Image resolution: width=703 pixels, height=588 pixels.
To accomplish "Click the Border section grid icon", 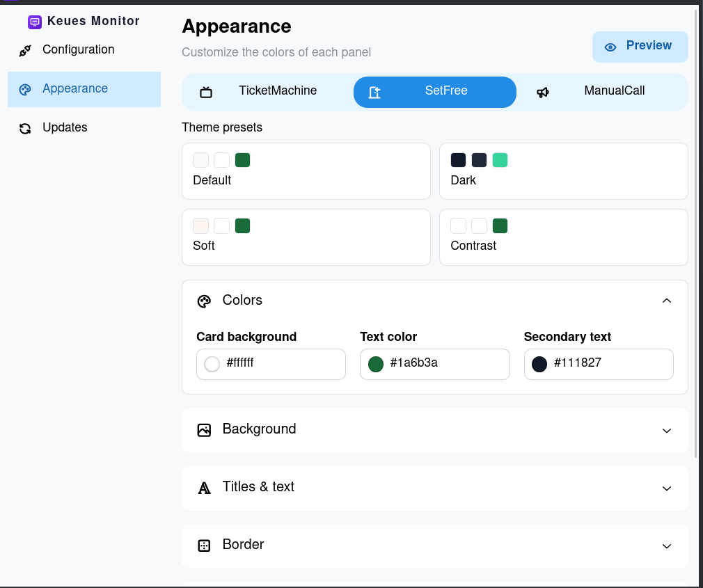I will 204,546.
